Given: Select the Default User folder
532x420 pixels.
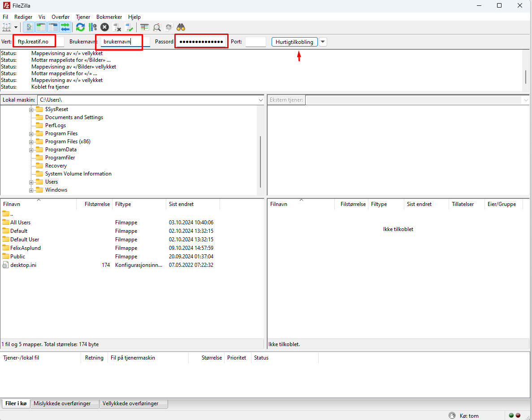Looking at the screenshot, I should point(25,239).
